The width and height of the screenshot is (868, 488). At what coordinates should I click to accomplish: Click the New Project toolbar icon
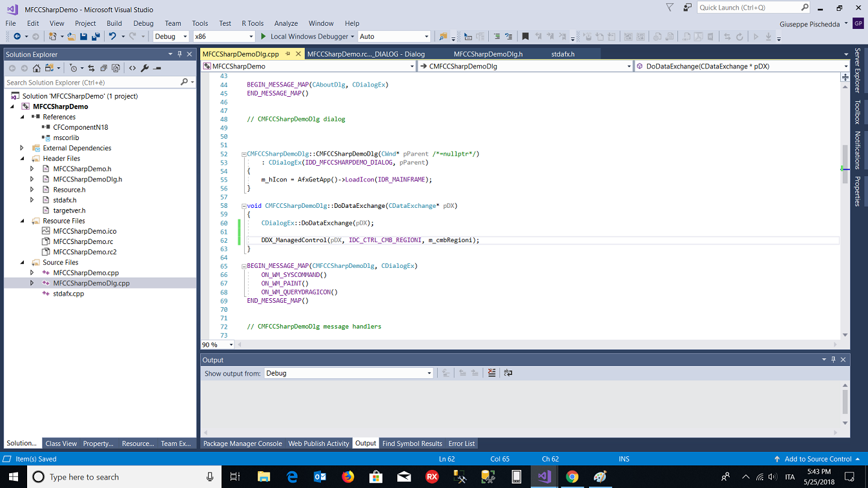click(x=54, y=37)
